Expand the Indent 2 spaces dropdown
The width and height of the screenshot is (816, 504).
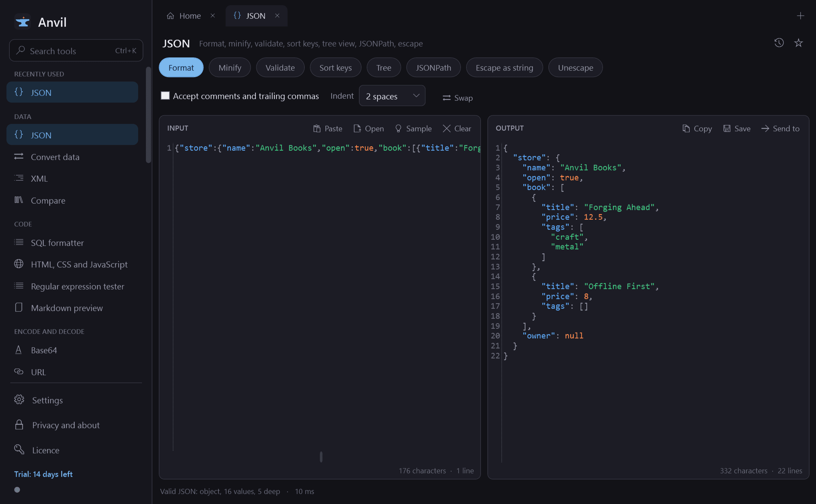(392, 96)
